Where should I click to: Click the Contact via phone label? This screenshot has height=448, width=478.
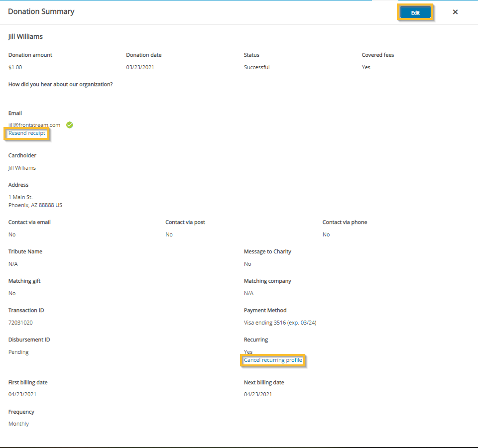[x=345, y=222]
